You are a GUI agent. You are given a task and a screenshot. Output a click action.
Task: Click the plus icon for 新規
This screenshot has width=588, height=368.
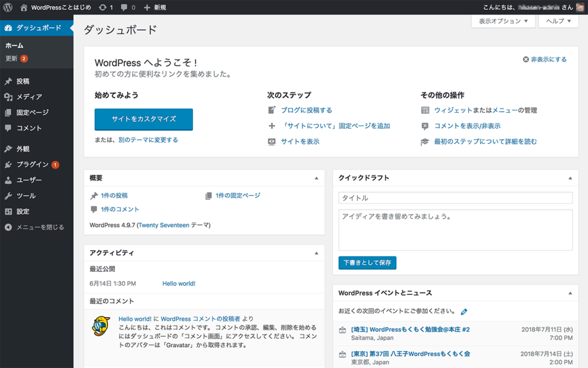pos(147,7)
